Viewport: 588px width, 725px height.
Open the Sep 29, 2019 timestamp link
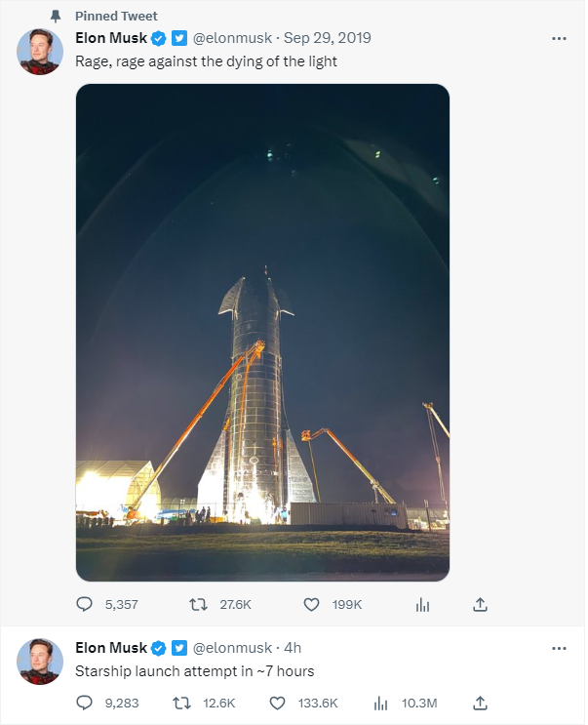point(327,38)
